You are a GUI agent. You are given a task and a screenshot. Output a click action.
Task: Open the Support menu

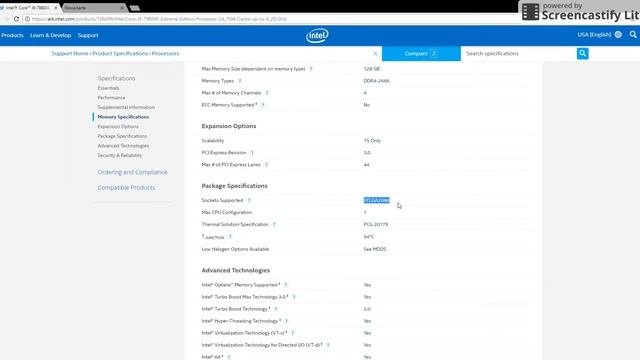coord(88,36)
